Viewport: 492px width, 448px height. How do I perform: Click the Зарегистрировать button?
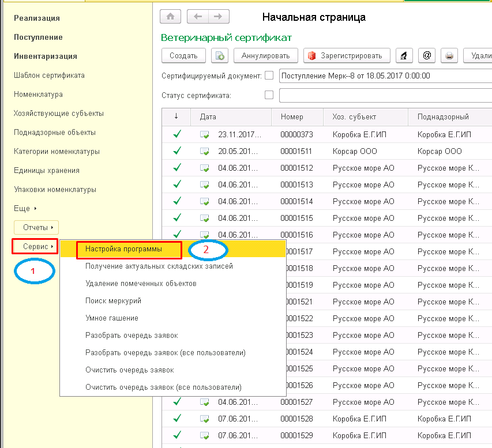347,56
